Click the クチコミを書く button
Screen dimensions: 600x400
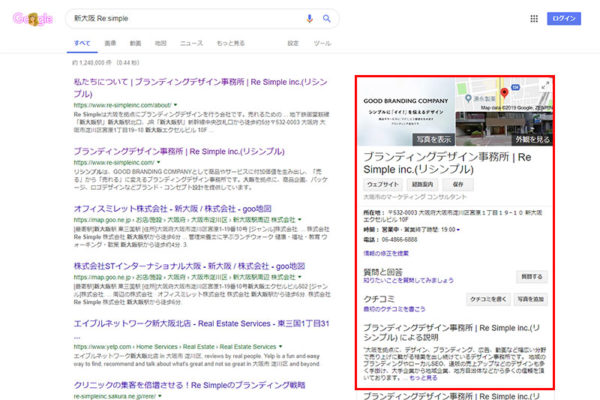click(x=488, y=299)
